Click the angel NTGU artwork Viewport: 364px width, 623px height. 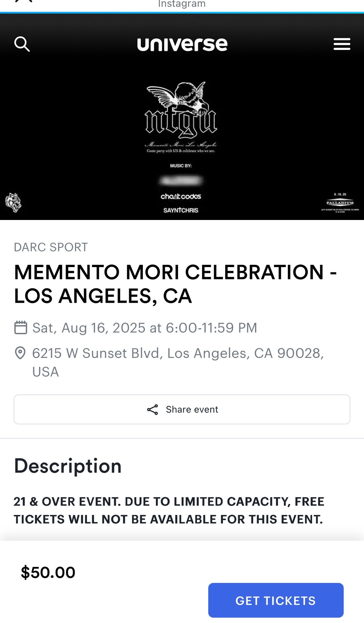(181, 110)
